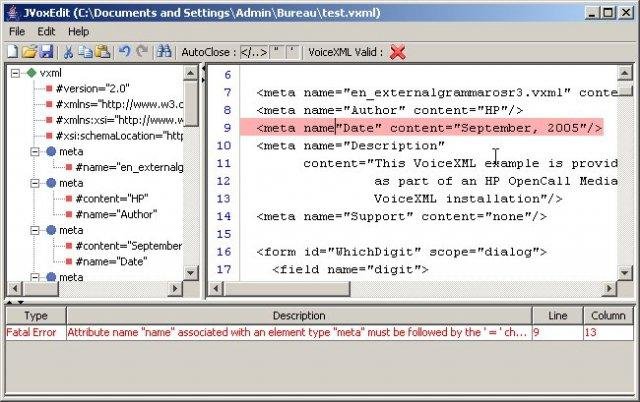The width and height of the screenshot is (640, 402).
Task: Click the Line column header
Action: point(558,315)
